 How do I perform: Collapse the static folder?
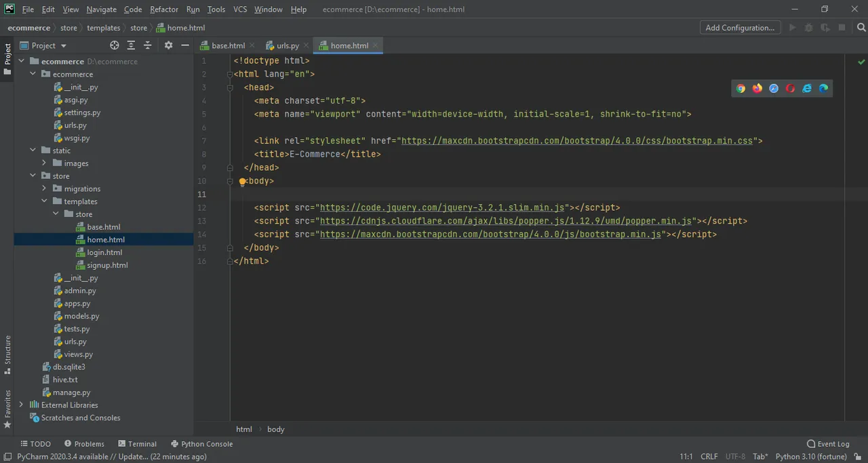pyautogui.click(x=33, y=150)
